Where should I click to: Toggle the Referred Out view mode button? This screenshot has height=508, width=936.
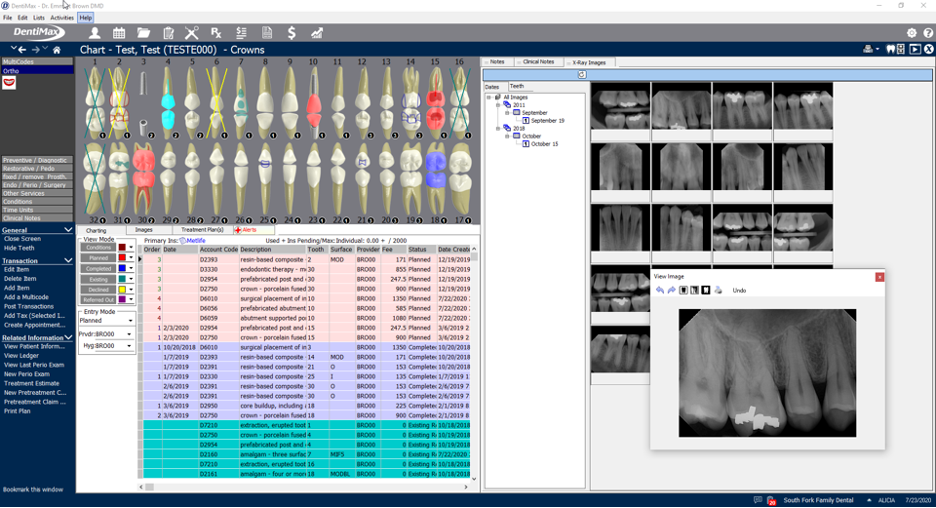pos(98,299)
